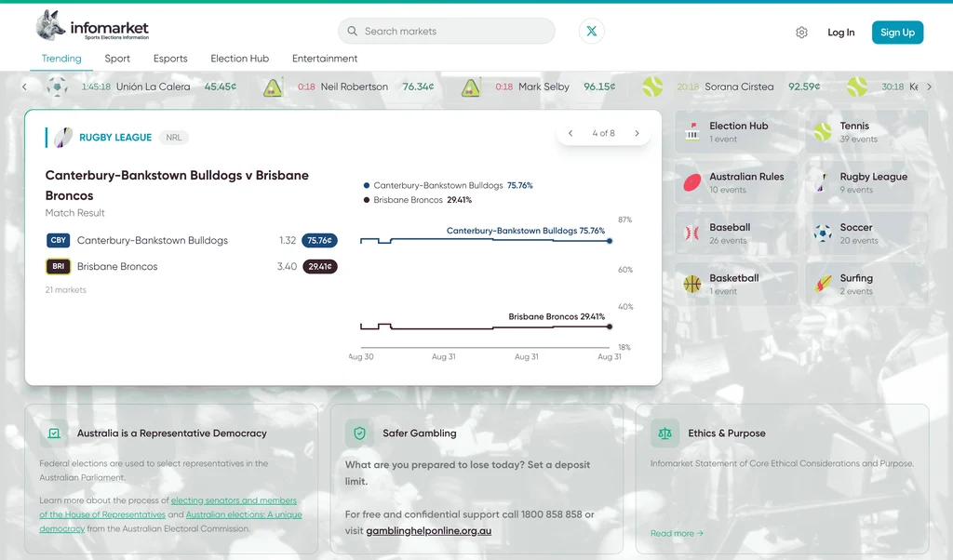
Task: Click Canterbury-Bankstown Bulldogs chart legend entry
Action: (x=448, y=185)
